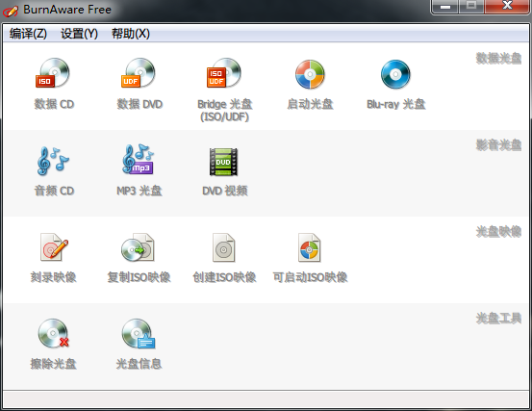Image resolution: width=532 pixels, height=411 pixels.
Task: Click the 光盘工具 section heading
Action: [498, 319]
